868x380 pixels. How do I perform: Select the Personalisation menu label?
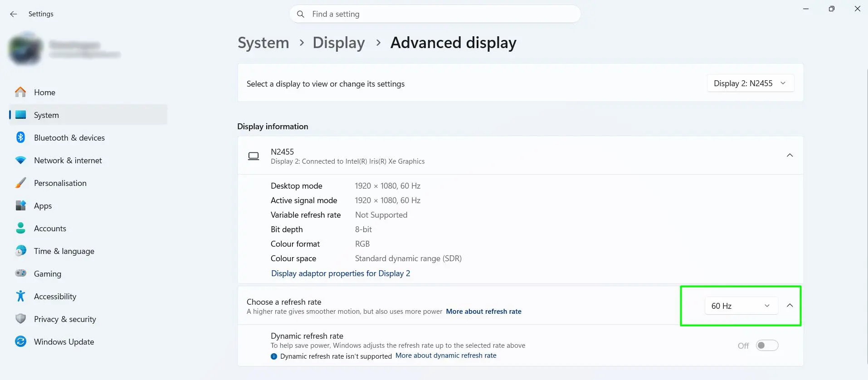[60, 183]
